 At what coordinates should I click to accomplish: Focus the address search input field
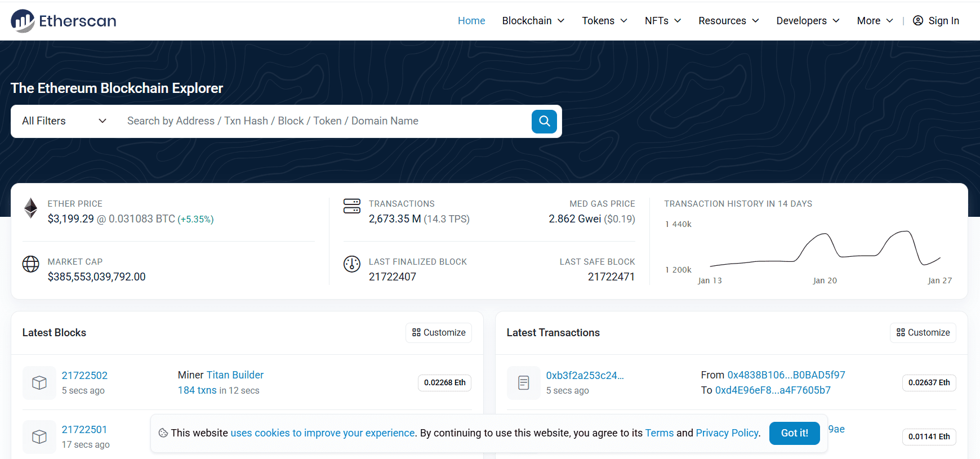click(x=324, y=121)
